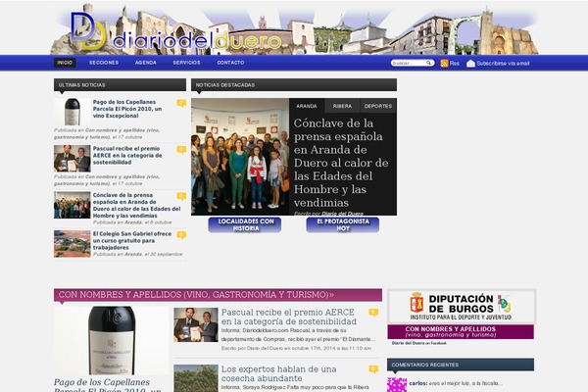Open the Contacto menu item
The width and height of the screenshot is (588, 392).
tap(230, 63)
